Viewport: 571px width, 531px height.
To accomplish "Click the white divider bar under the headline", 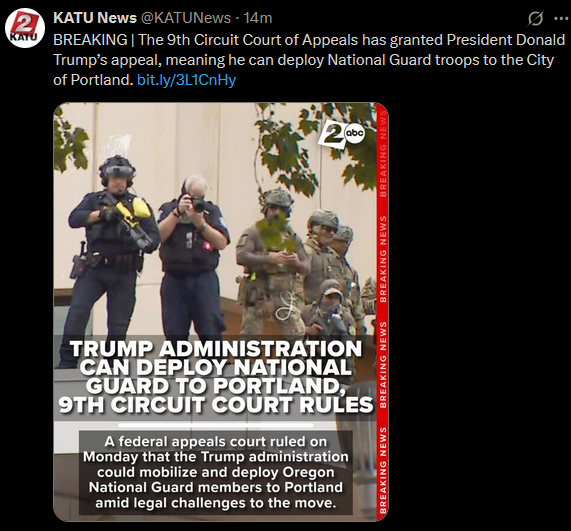I will coord(216,425).
